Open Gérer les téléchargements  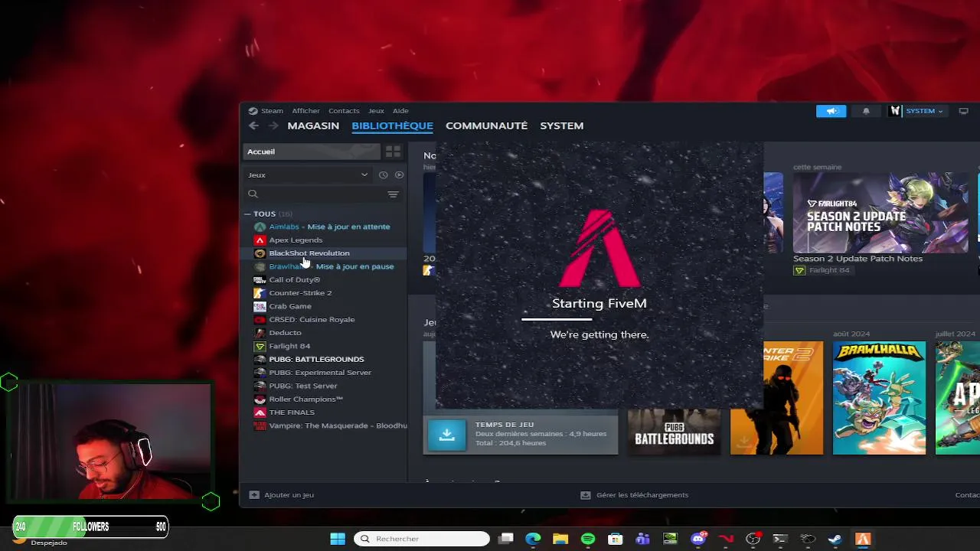tap(635, 495)
